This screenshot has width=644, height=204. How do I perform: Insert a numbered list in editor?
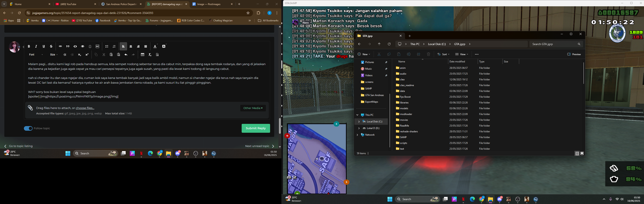click(114, 46)
